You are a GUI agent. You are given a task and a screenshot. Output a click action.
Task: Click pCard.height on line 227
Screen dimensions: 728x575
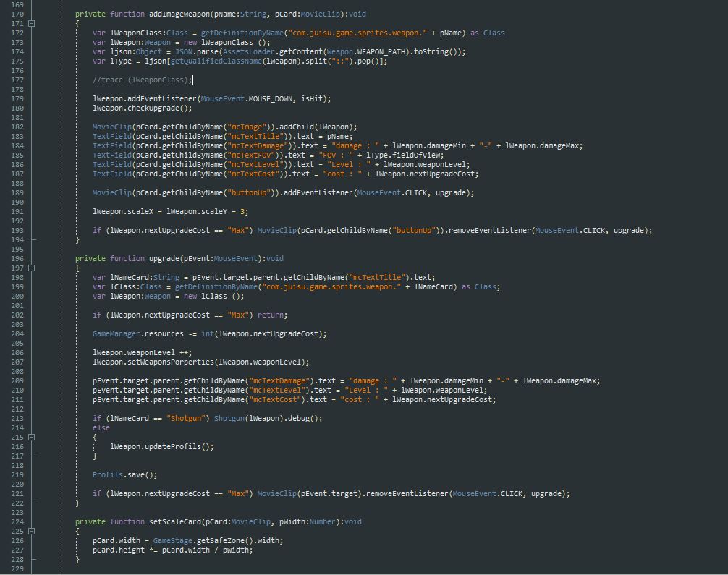tap(119, 550)
